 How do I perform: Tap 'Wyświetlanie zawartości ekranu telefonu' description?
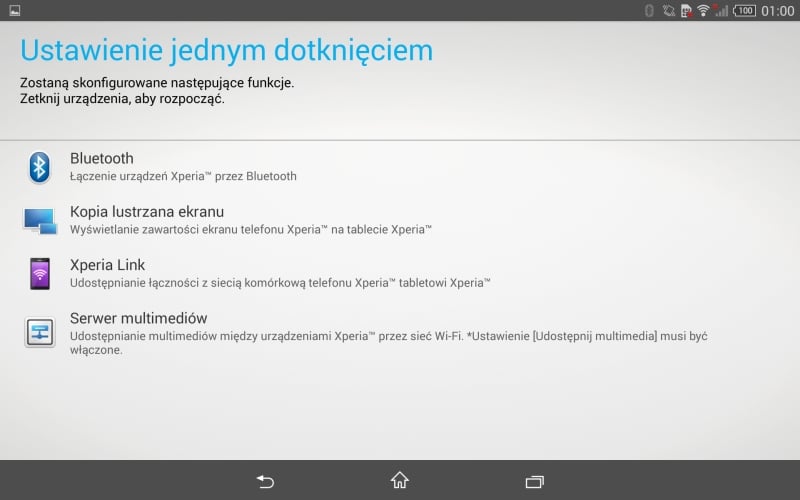(x=251, y=230)
